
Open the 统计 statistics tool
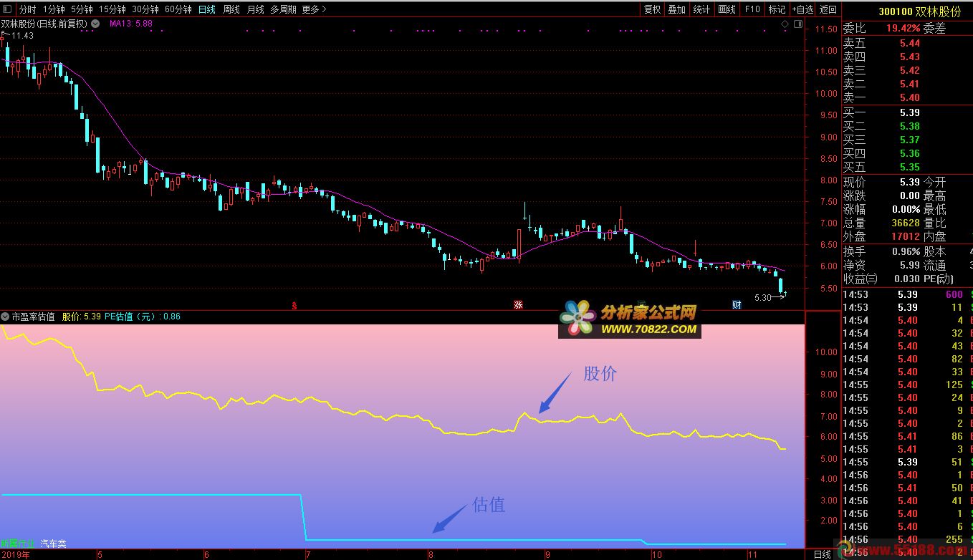(701, 9)
